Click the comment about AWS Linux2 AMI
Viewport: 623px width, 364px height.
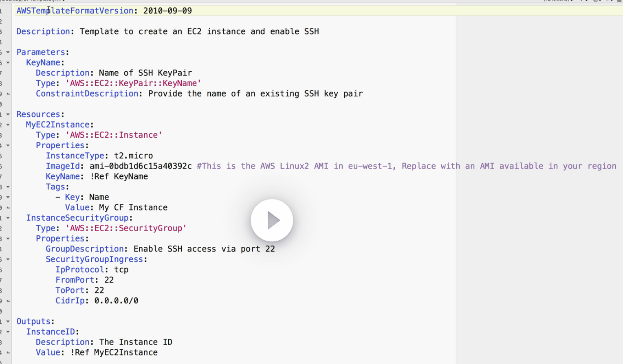pyautogui.click(x=407, y=166)
